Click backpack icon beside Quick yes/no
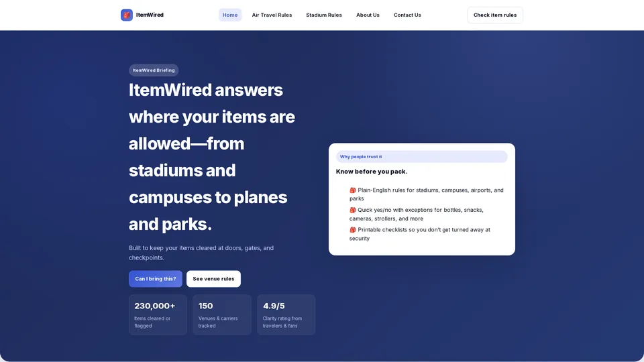 click(x=352, y=210)
